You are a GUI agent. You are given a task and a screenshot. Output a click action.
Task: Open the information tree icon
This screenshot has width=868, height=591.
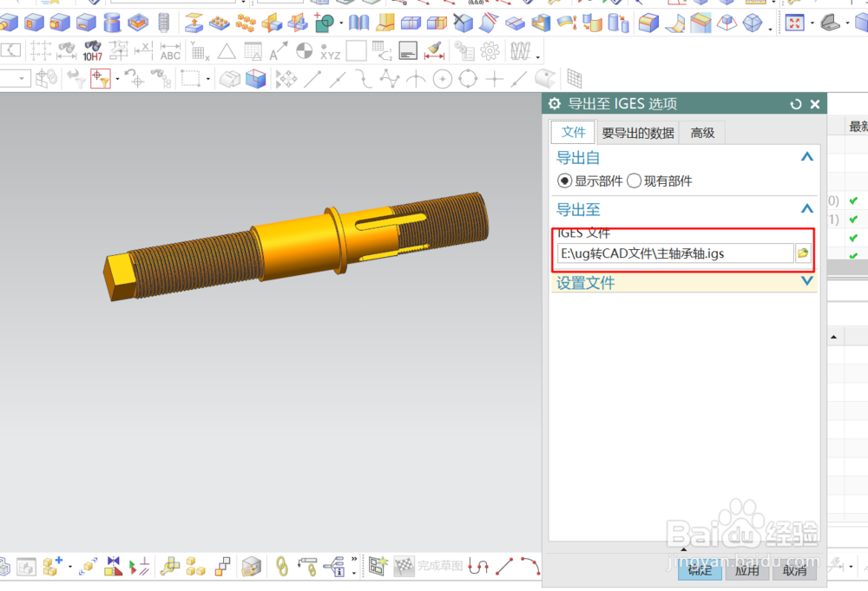tap(334, 566)
